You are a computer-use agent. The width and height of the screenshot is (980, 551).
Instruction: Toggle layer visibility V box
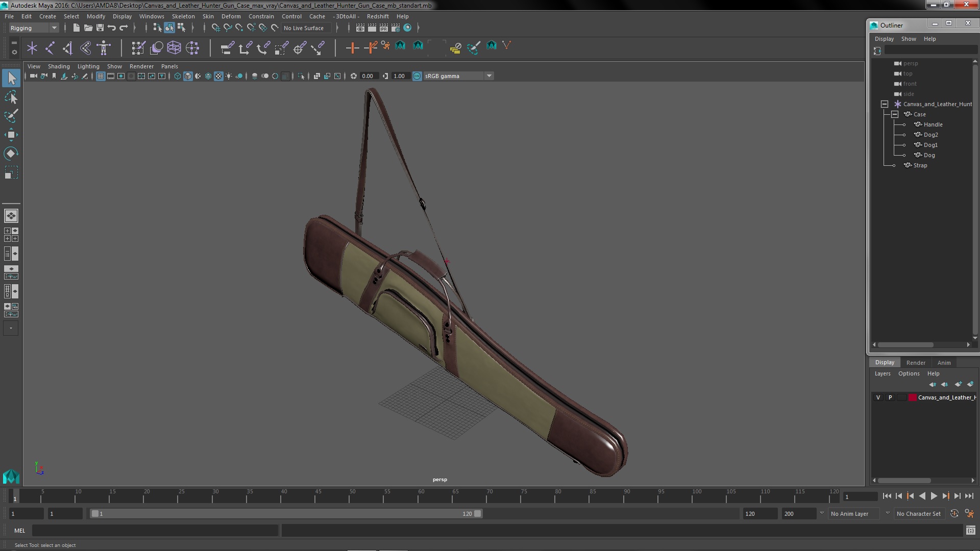point(878,397)
